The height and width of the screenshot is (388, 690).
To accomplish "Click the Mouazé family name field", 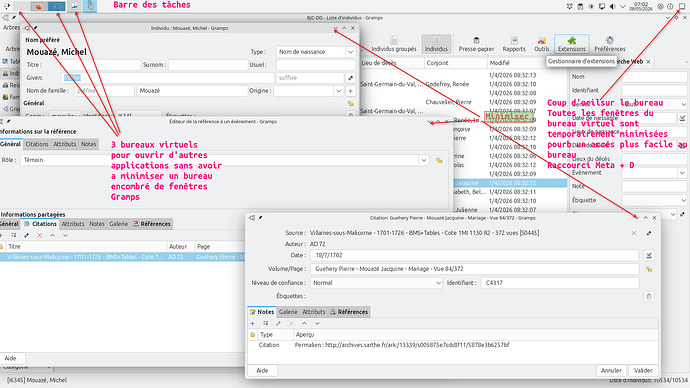I will 192,91.
